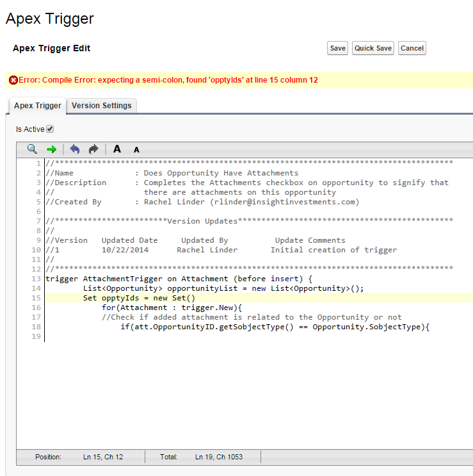Select the Apex Trigger tab
The height and width of the screenshot is (476, 473).
(38, 106)
